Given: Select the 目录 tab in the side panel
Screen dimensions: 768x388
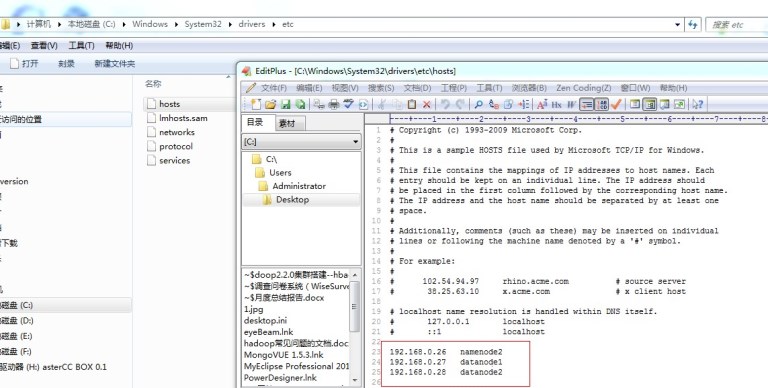Looking at the screenshot, I should pyautogui.click(x=256, y=122).
